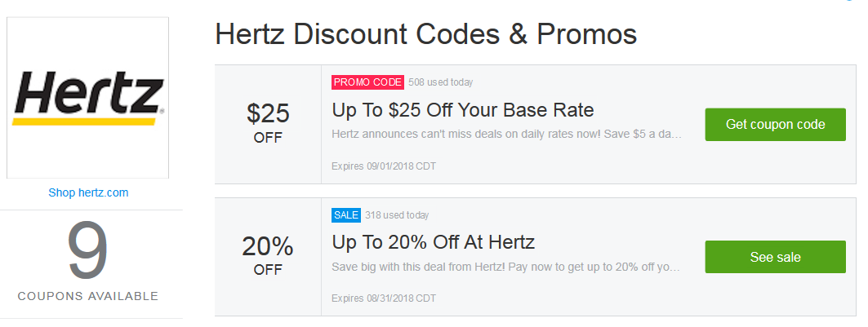Image resolution: width=868 pixels, height=327 pixels.
Task: Click the Hertz logo image
Action: click(87, 98)
